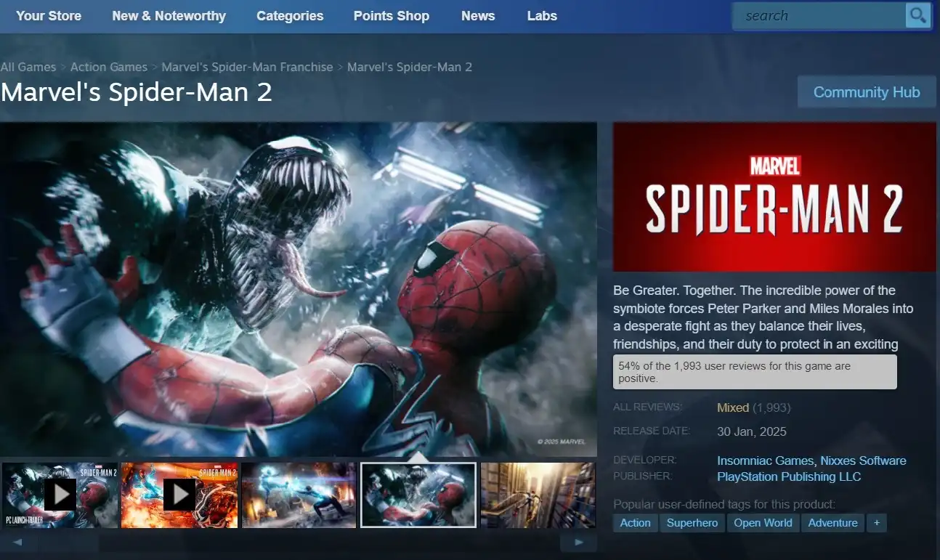The image size is (940, 560).
Task: Play the second trailer video with play icon
Action: pos(179,494)
